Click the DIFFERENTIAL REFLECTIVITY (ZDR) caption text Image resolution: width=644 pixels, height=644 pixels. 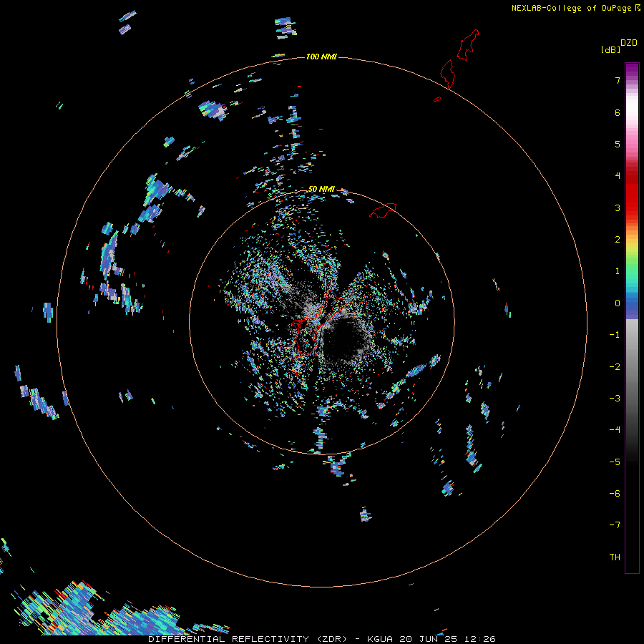click(248, 639)
